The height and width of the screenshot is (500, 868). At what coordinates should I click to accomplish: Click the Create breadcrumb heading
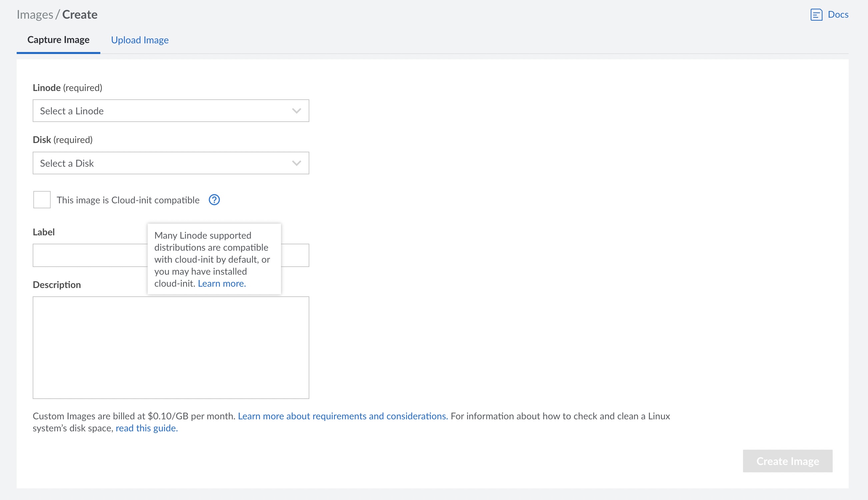(80, 15)
